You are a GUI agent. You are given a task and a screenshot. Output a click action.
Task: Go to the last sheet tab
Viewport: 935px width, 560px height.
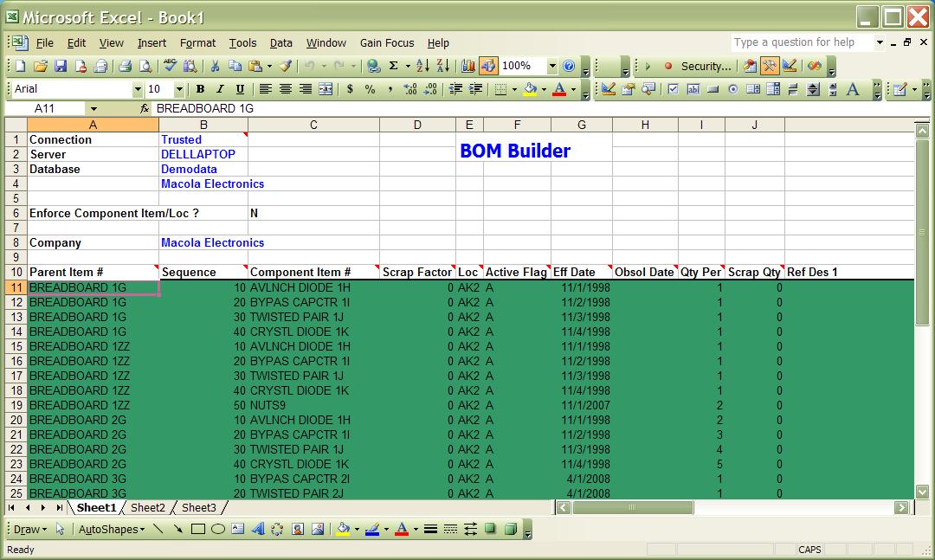click(59, 508)
